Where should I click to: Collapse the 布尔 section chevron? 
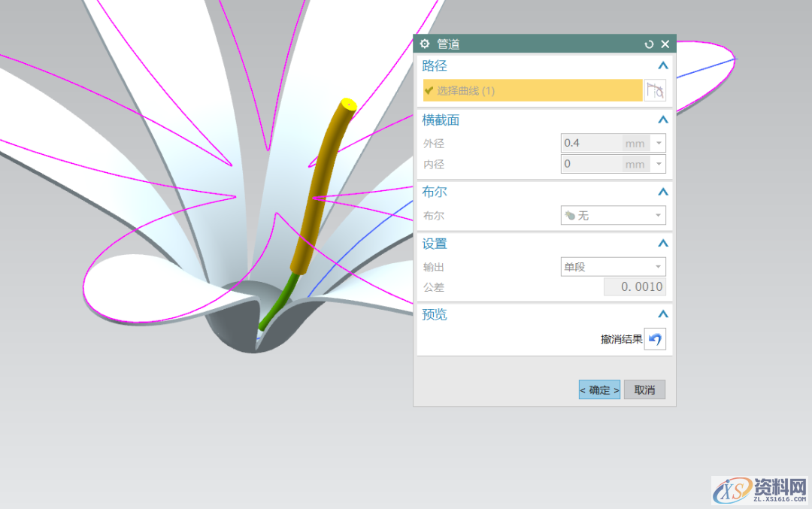coord(662,192)
